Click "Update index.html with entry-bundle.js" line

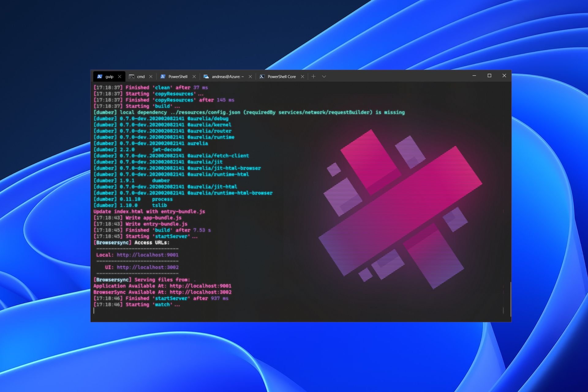click(149, 212)
